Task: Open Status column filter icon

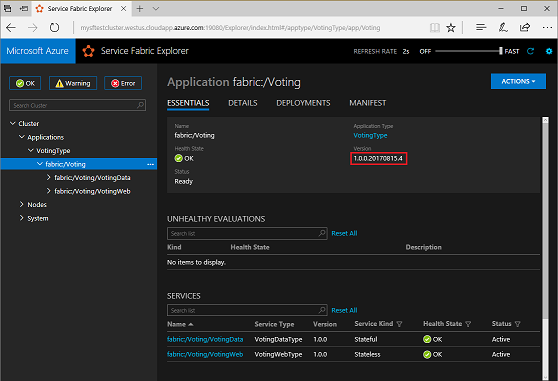Action: tap(517, 324)
